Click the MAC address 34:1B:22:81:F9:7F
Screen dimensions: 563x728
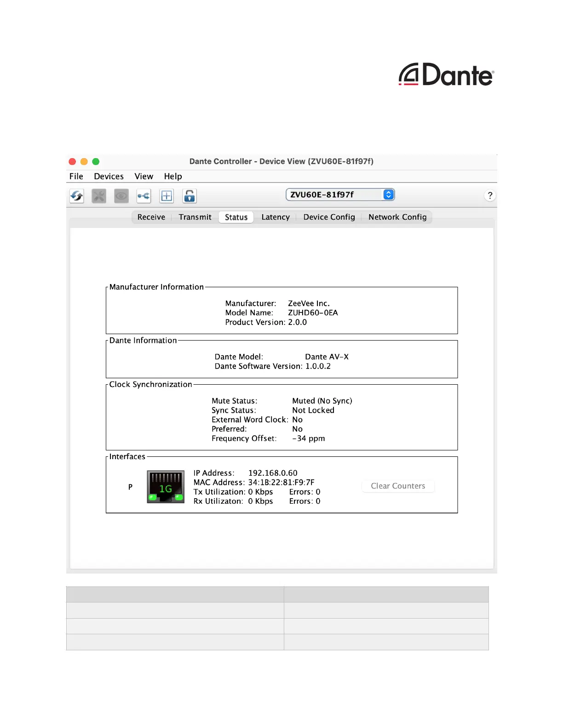[281, 482]
